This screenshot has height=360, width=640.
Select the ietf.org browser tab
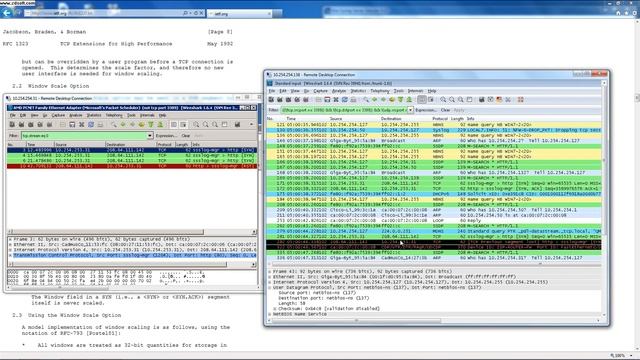point(240,13)
